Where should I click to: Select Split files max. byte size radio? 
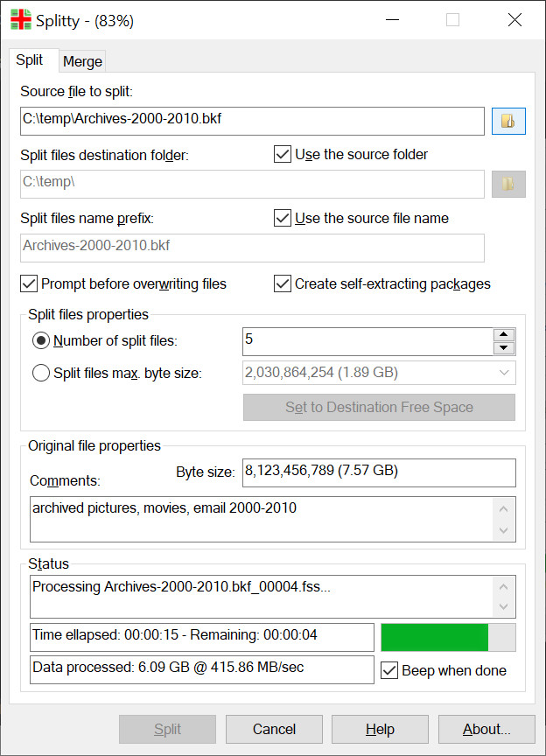coord(41,374)
